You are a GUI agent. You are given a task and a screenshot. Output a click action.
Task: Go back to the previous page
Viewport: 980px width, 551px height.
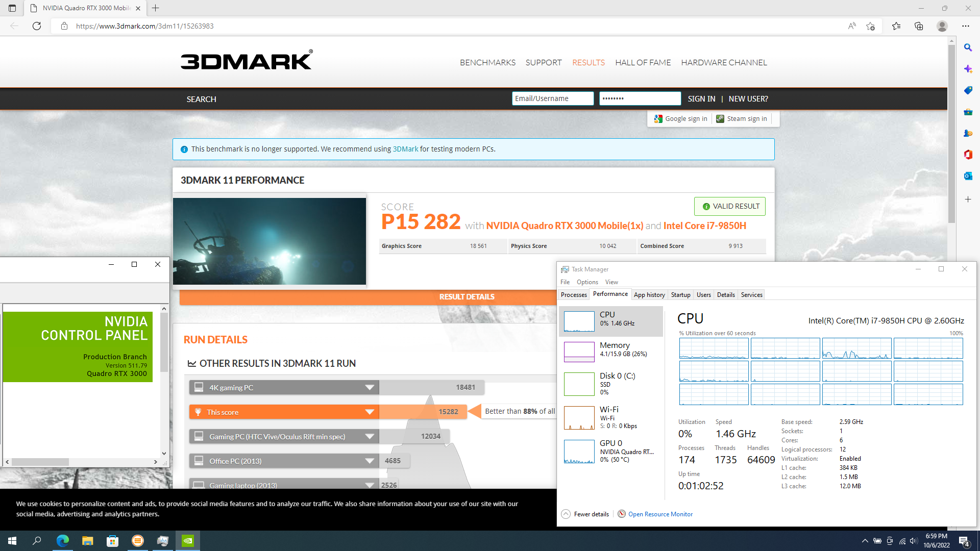(14, 26)
